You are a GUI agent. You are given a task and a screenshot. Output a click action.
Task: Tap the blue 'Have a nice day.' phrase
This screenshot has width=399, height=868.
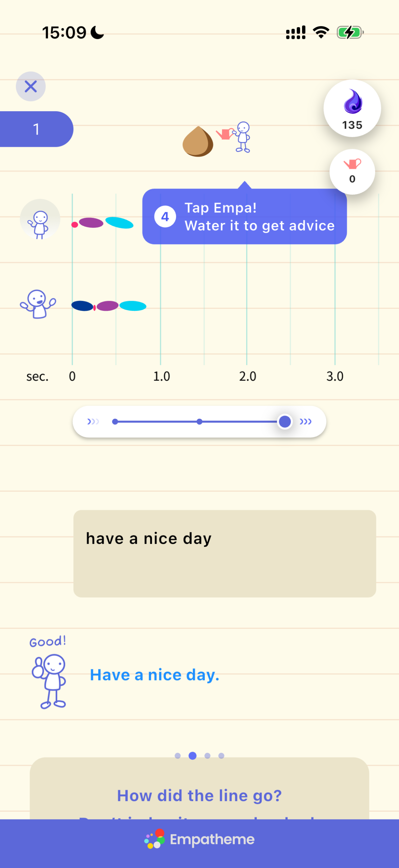tap(155, 675)
